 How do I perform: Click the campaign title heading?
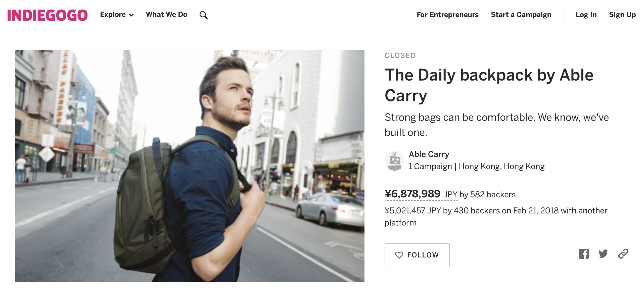[x=489, y=85]
